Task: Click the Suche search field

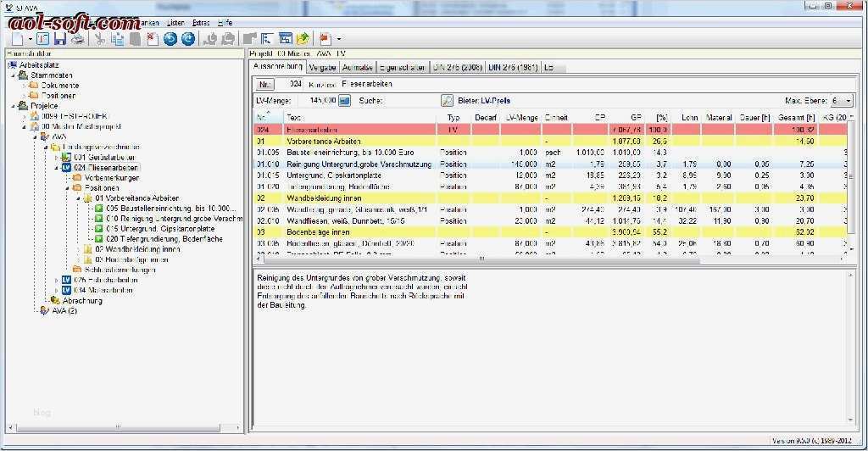Action: point(410,101)
